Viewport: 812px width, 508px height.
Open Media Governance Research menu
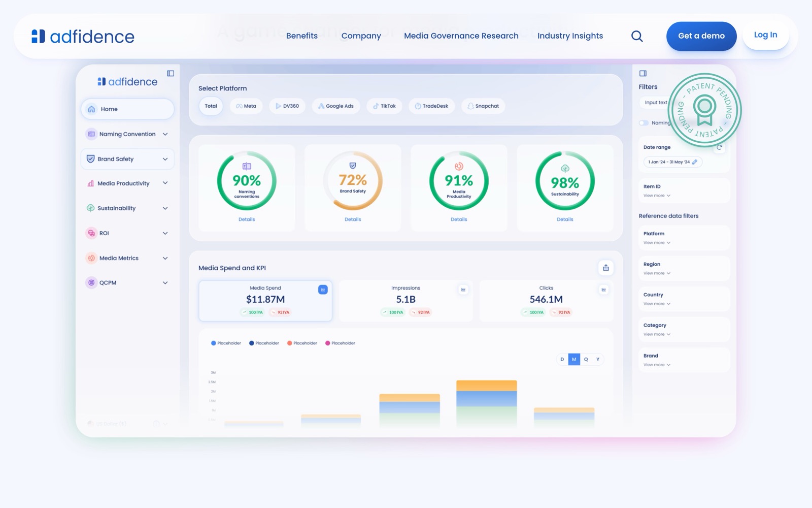pos(461,36)
